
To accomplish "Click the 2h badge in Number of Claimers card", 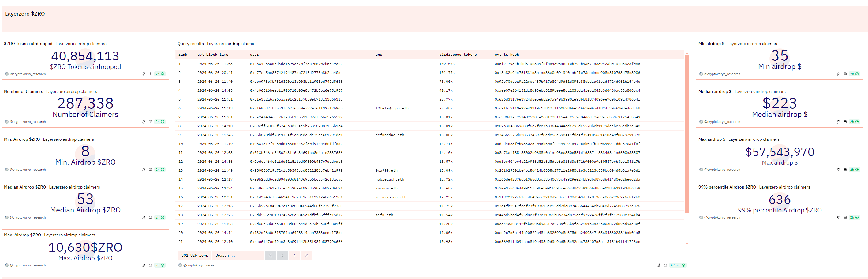I will coord(160,122).
